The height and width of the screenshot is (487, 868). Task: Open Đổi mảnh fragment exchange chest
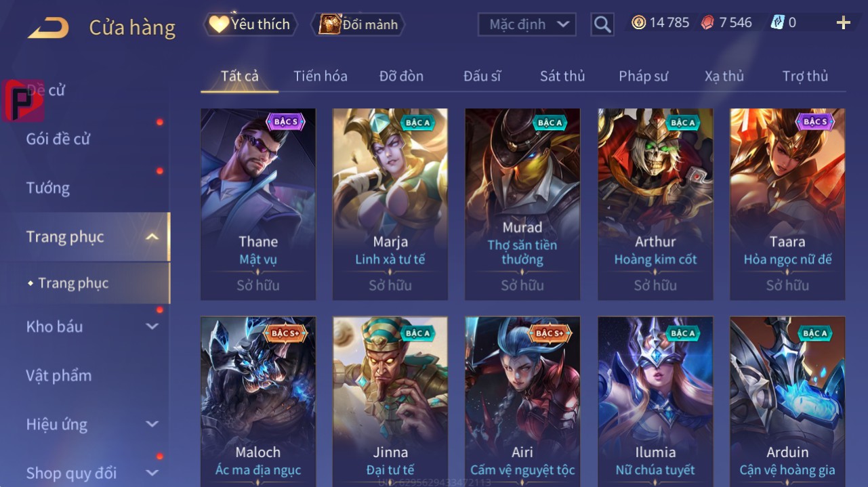click(358, 24)
